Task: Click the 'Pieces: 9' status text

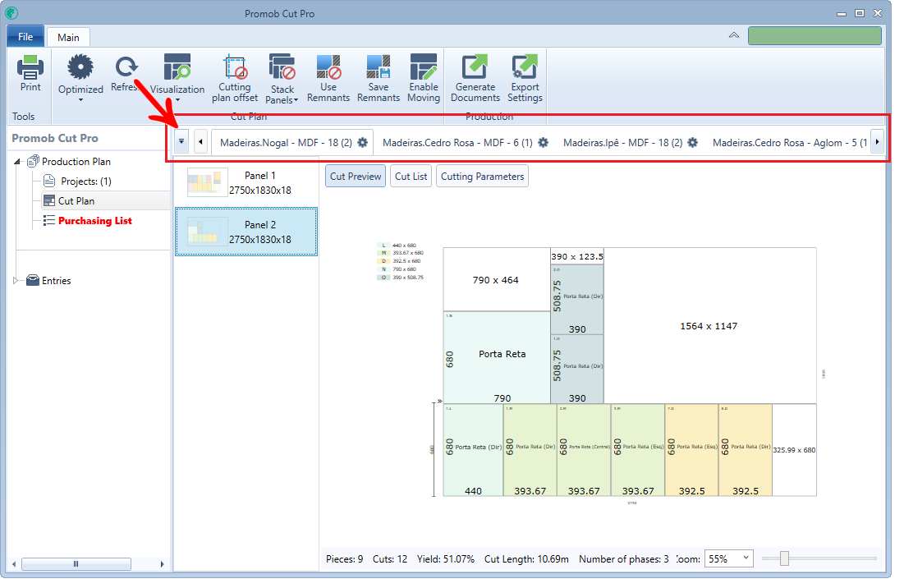Action: [x=344, y=558]
